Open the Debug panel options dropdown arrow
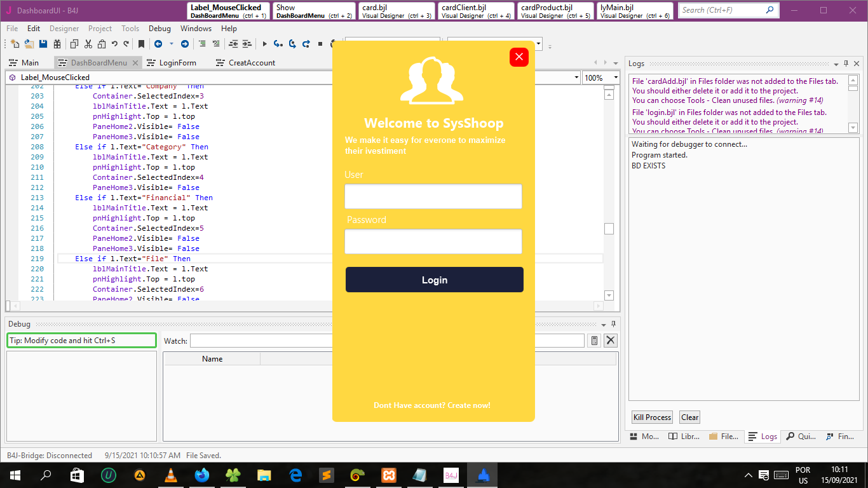This screenshot has height=488, width=868. coord(604,324)
